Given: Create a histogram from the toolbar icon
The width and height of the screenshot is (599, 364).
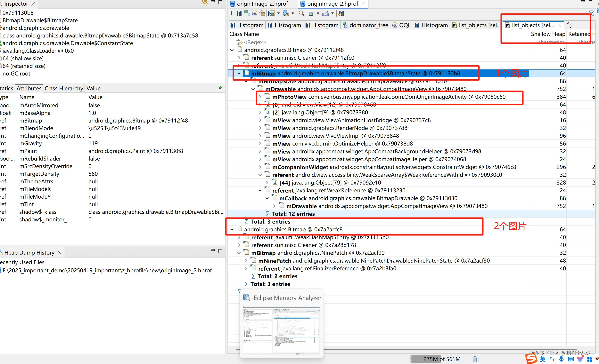Looking at the screenshot, I should 239,13.
